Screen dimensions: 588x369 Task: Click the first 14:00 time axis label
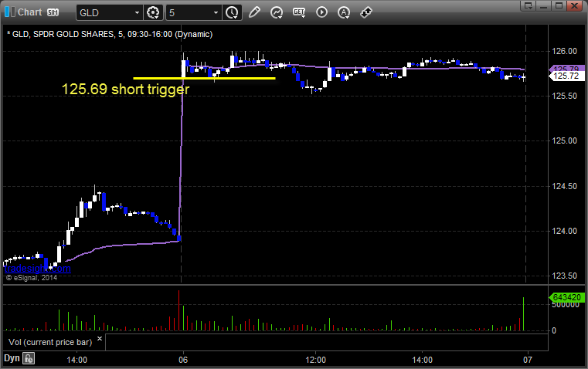pyautogui.click(x=76, y=360)
